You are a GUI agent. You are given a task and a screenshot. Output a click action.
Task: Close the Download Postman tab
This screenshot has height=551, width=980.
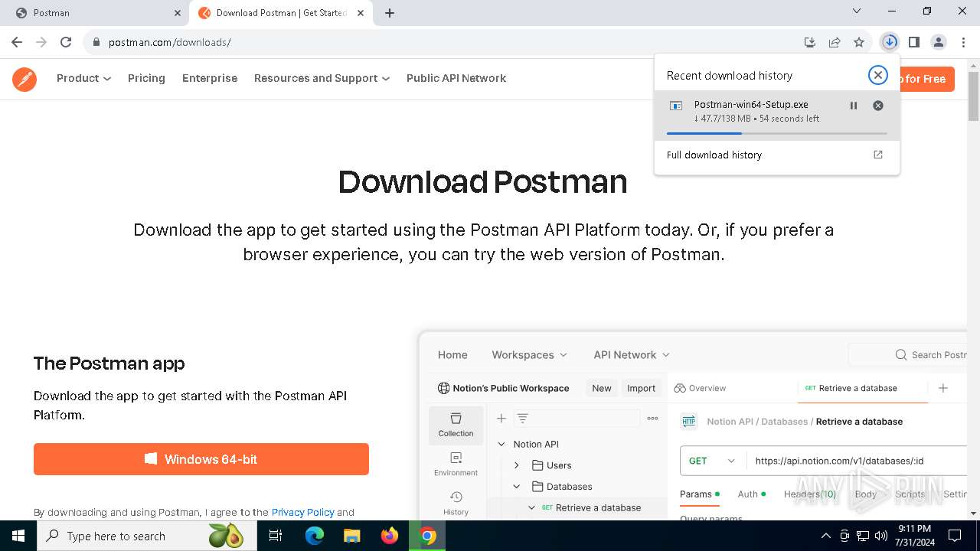point(361,13)
